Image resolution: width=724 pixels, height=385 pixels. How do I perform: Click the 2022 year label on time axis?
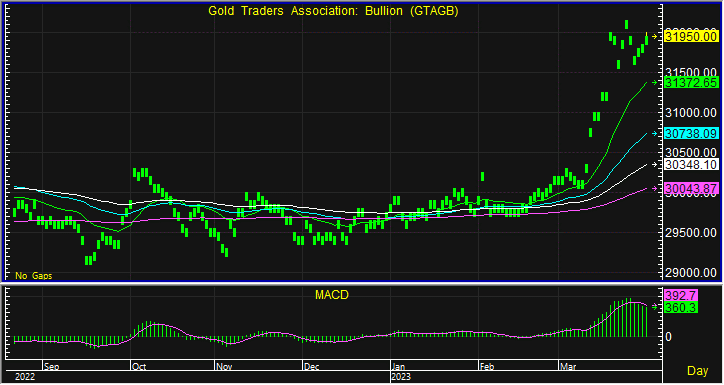(x=25, y=377)
